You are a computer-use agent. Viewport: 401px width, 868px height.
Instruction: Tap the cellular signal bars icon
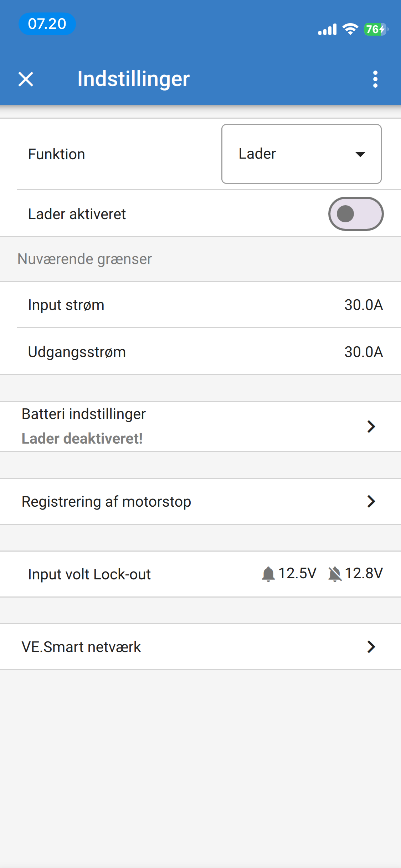tap(327, 30)
